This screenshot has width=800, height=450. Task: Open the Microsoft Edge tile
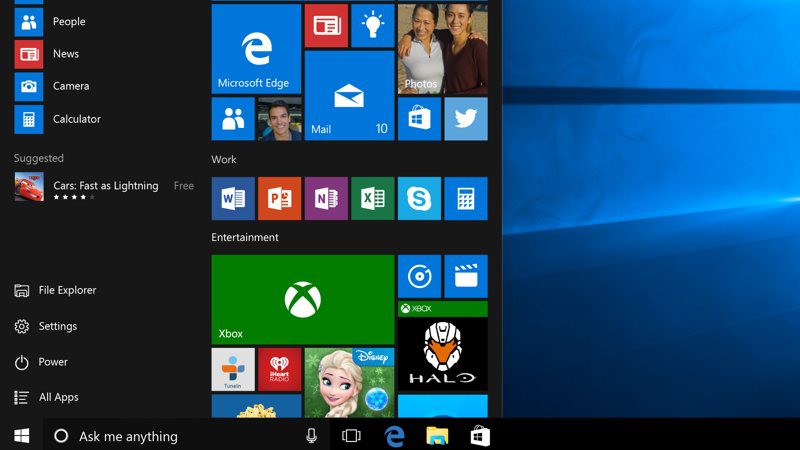[x=256, y=49]
